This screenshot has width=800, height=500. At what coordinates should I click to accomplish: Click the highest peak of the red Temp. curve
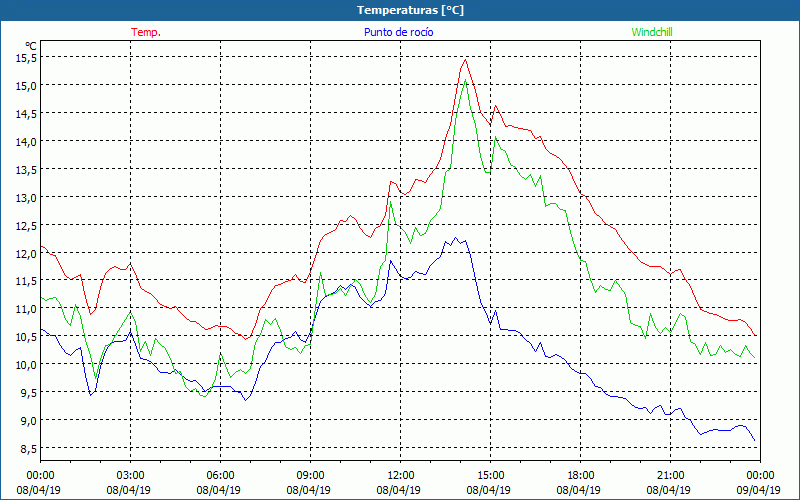click(465, 60)
